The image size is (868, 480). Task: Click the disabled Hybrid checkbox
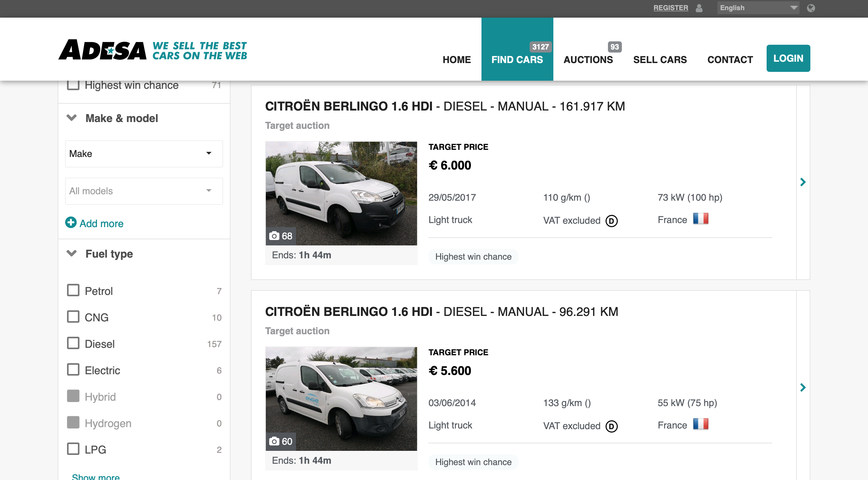coord(73,396)
